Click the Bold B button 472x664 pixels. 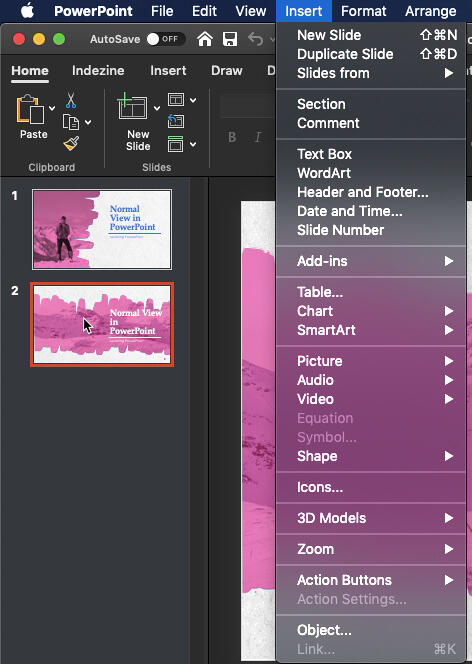click(232, 137)
